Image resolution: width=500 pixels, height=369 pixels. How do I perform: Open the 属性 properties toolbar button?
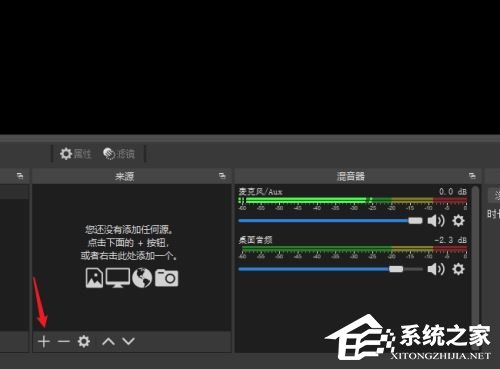76,154
